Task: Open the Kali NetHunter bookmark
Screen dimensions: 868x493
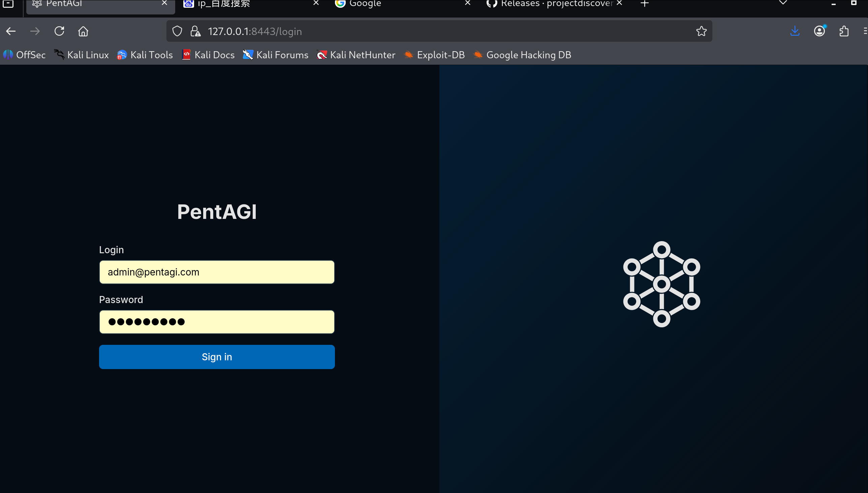Action: click(x=356, y=55)
